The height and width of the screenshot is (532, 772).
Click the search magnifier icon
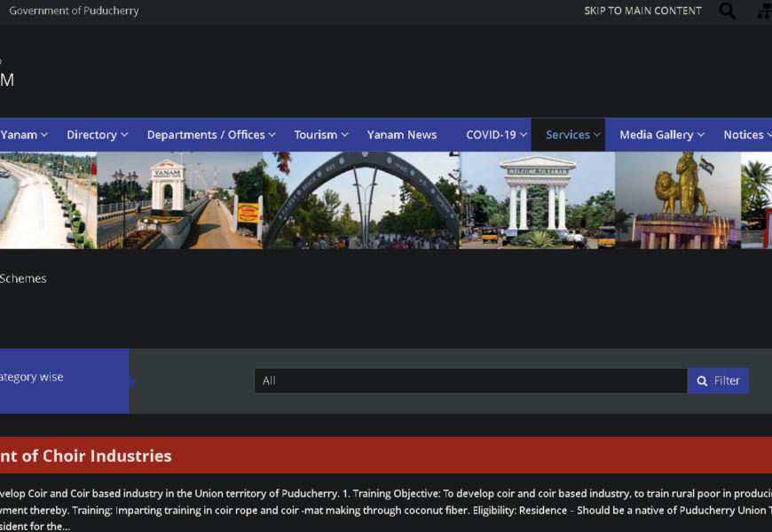click(728, 12)
